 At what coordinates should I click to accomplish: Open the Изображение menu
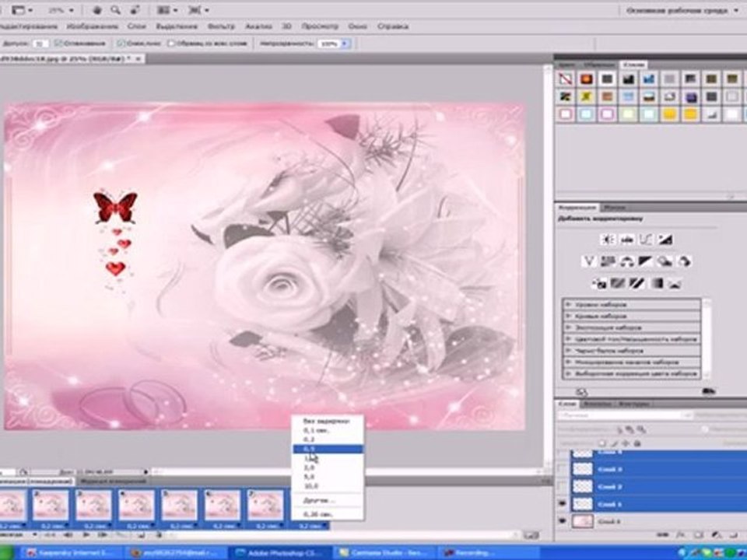pyautogui.click(x=93, y=26)
